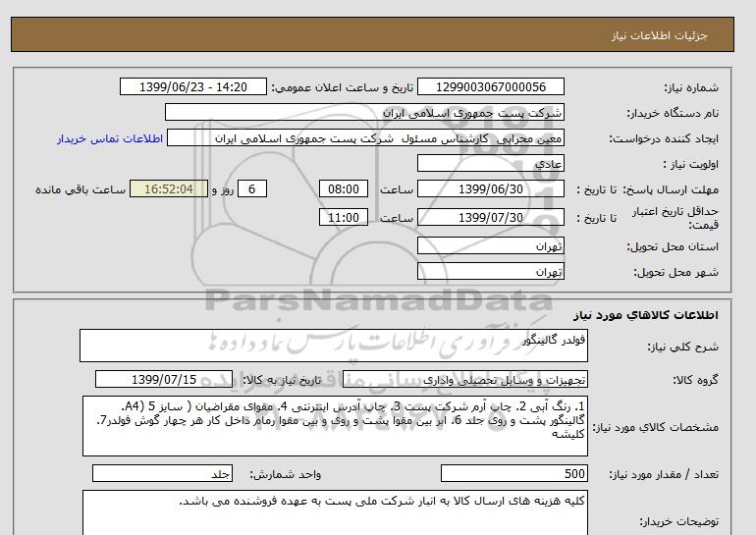Click the label تاریخ نیاز به کالا
The height and width of the screenshot is (535, 756).
pos(282,380)
